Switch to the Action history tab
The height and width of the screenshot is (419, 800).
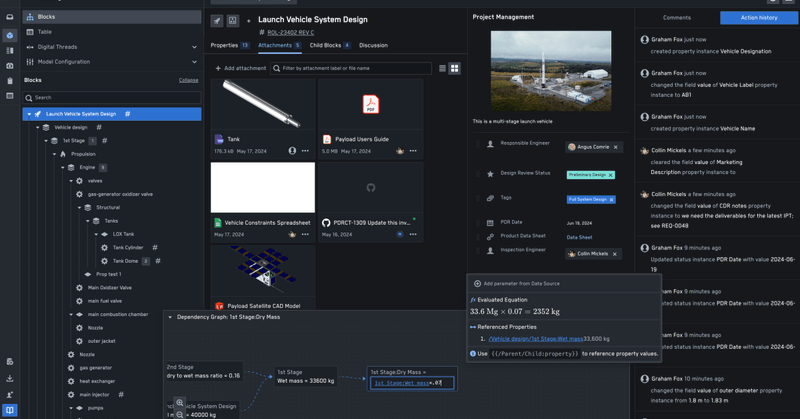759,17
